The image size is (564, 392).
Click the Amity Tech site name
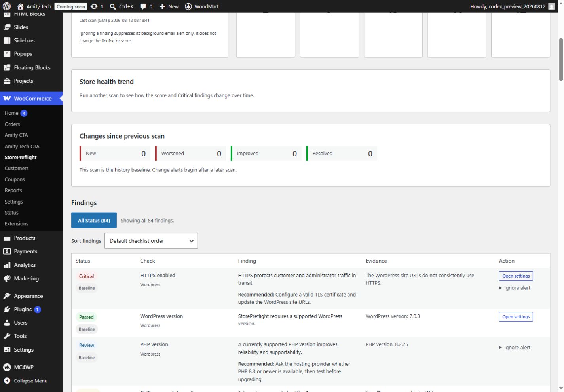39,6
